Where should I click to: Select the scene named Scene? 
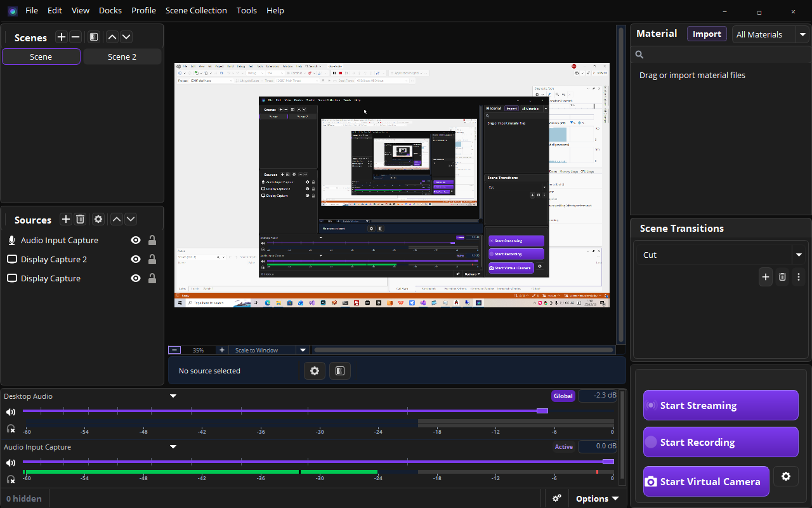pyautogui.click(x=41, y=57)
